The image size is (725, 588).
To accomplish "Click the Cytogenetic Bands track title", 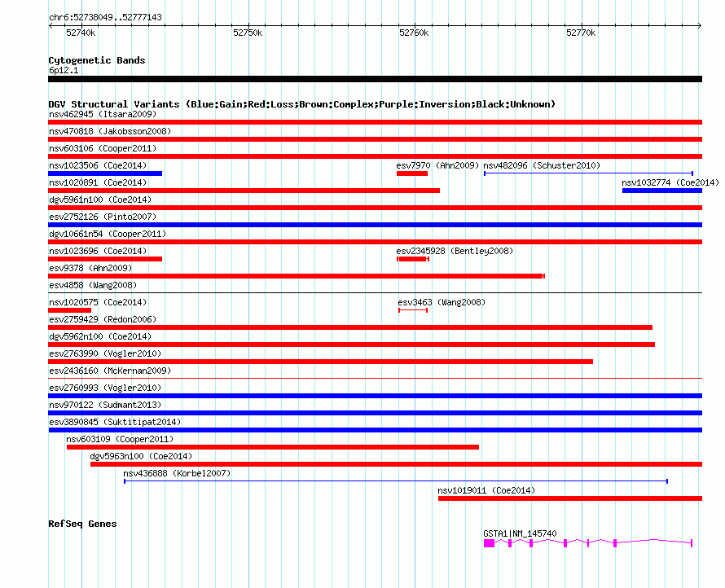I will pos(97,60).
